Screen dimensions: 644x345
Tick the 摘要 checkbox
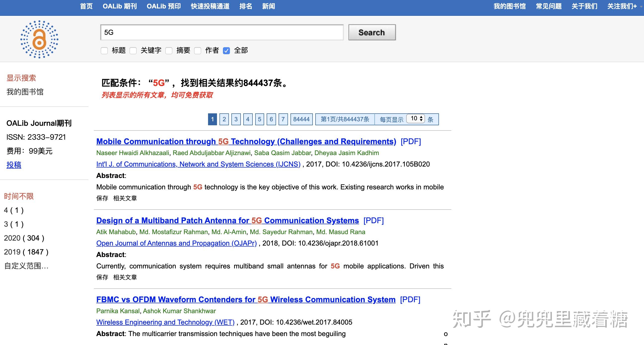pos(169,51)
